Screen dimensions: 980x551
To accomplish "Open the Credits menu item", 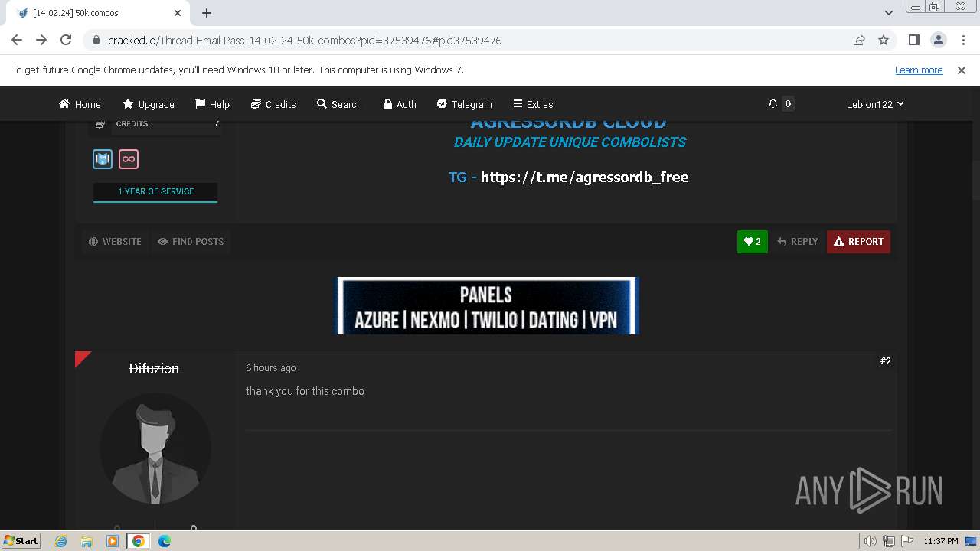I will [273, 104].
